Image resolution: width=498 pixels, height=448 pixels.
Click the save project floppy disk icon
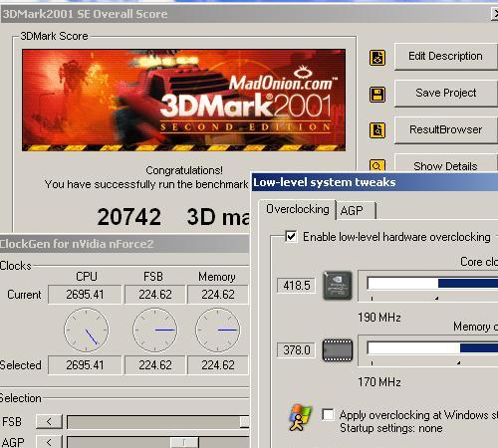coord(377,95)
